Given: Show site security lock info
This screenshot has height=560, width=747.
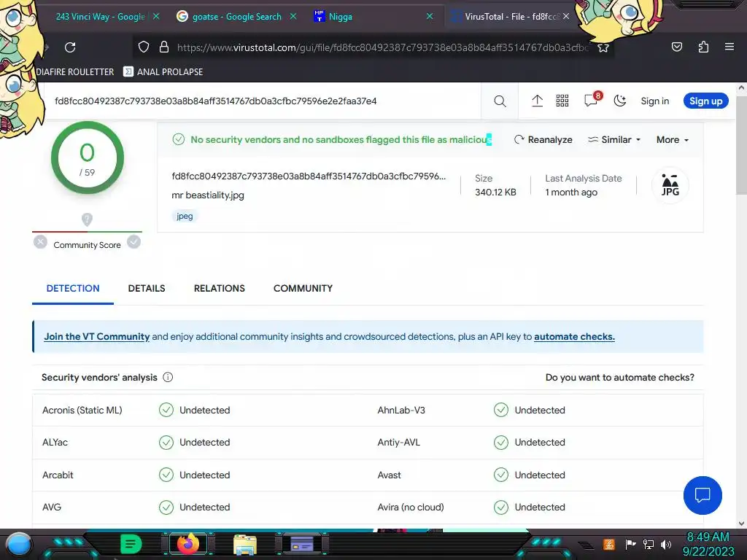Looking at the screenshot, I should (x=164, y=47).
